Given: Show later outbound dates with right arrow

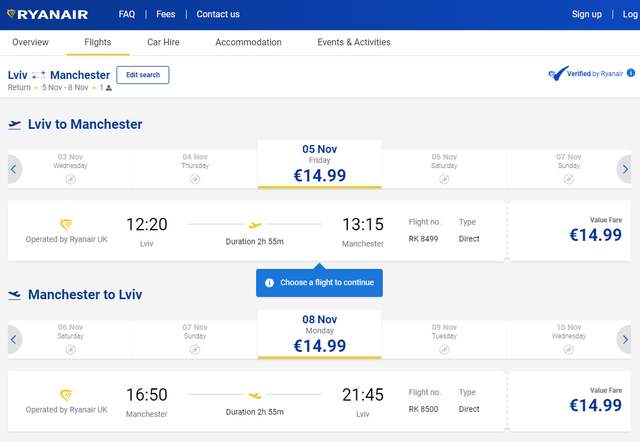Looking at the screenshot, I should (625, 169).
